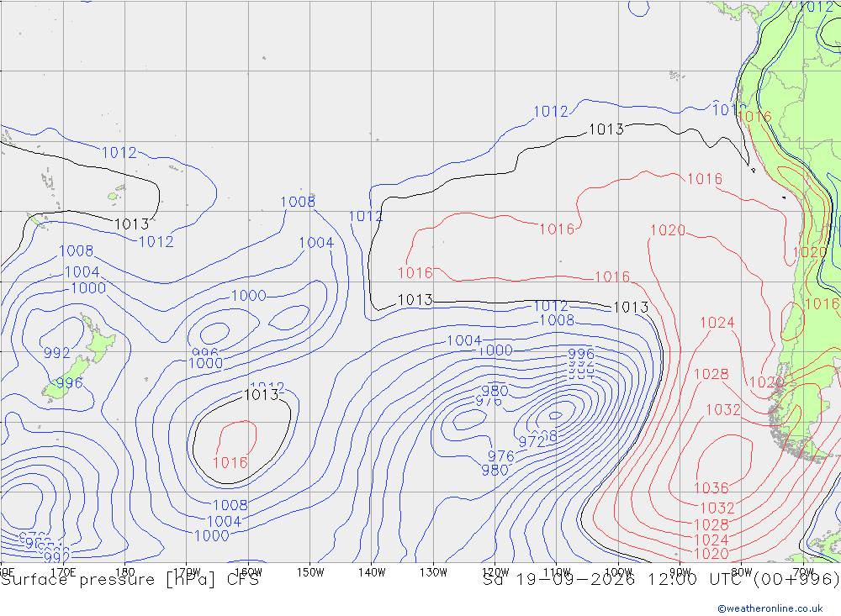Click the 1024 label above the 1028 near Chile

(717, 322)
